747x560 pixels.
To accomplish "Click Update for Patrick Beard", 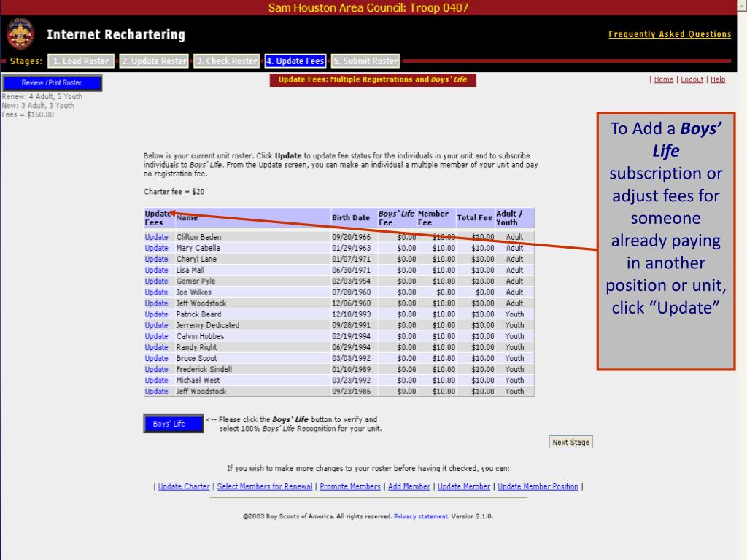I will pos(156,314).
